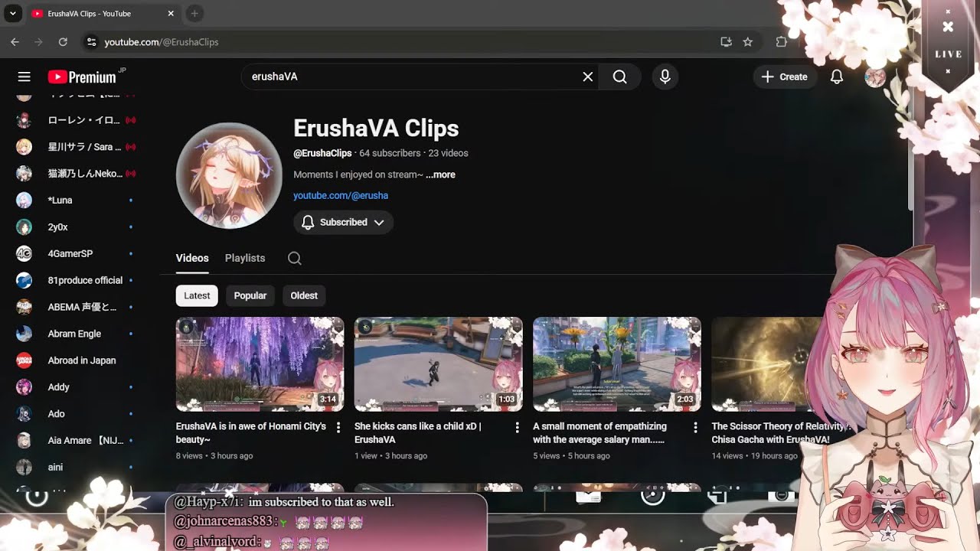Go back with browser back arrow
This screenshot has width=980, height=551.
coord(15,42)
